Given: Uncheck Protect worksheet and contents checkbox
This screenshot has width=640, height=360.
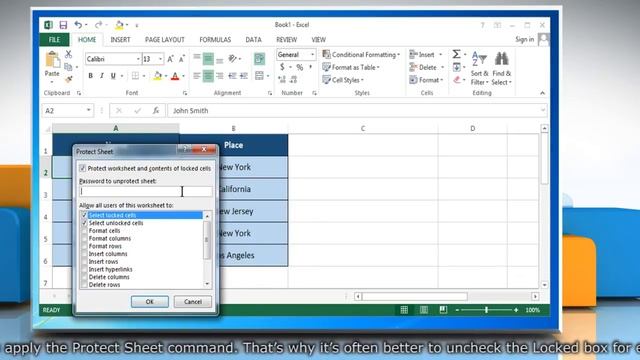Looking at the screenshot, I should point(82,168).
